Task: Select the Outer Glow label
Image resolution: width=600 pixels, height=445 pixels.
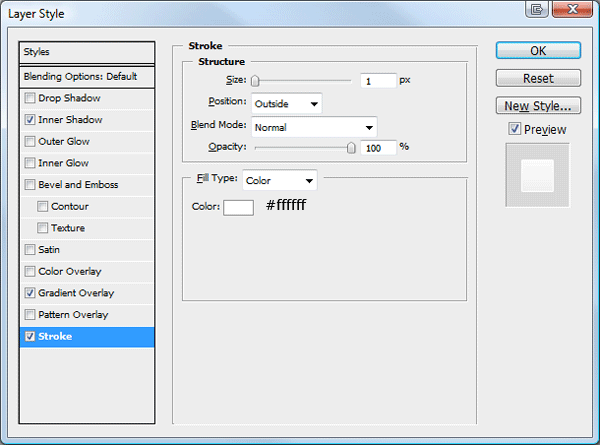Action: coord(64,141)
